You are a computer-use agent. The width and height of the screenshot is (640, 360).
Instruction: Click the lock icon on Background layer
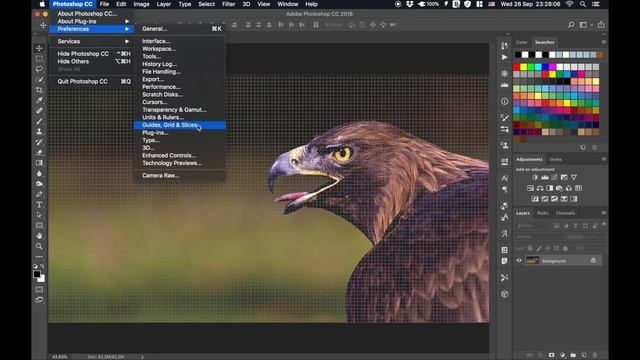point(593,260)
